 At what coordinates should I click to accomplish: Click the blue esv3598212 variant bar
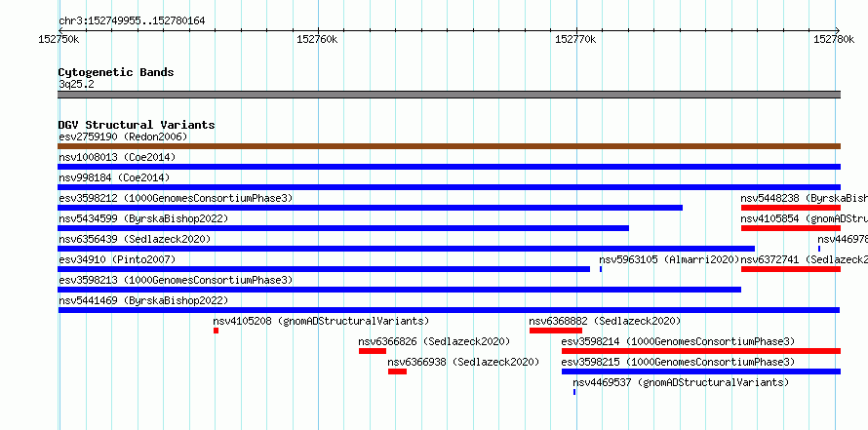tap(370, 208)
